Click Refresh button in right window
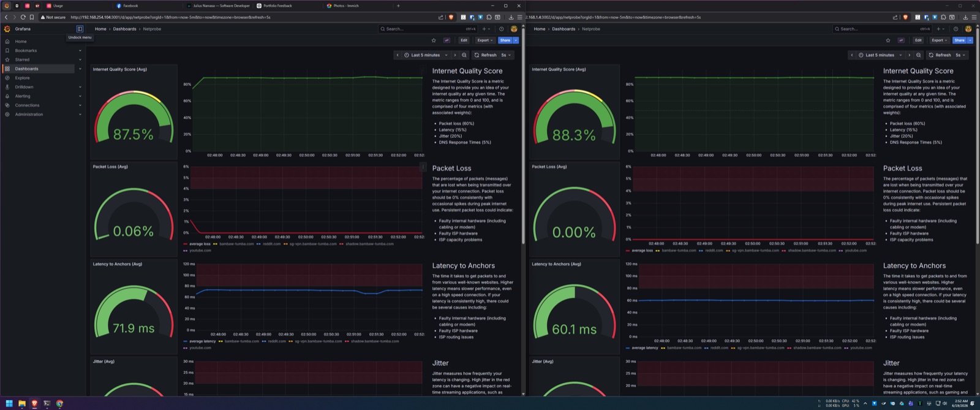The width and height of the screenshot is (980, 410). point(940,55)
